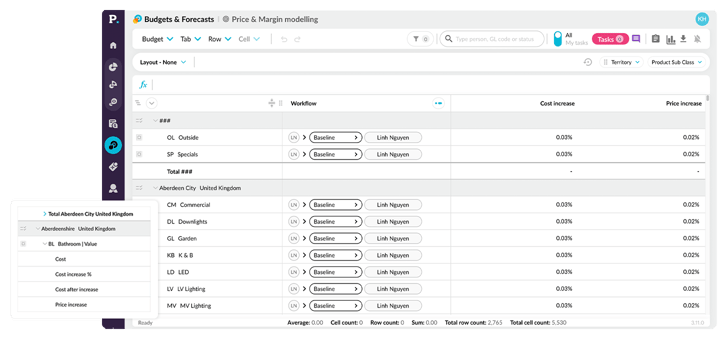This screenshot has height=360, width=720.
Task: Select Price increase row in panel
Action: 84,304
